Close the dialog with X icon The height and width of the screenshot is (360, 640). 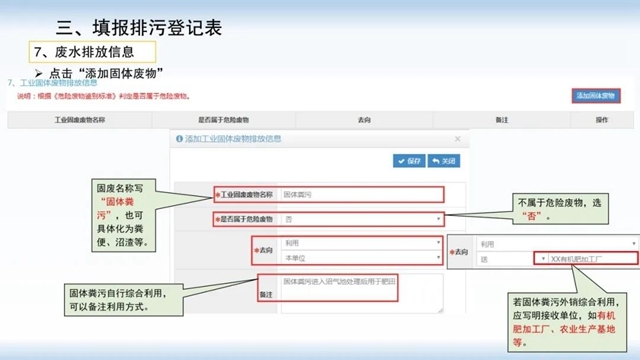(458, 139)
